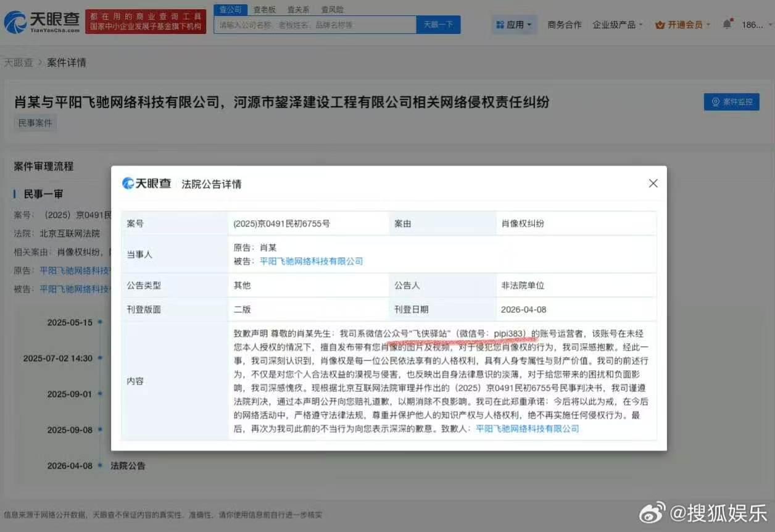Close the court announcement dialog

[x=653, y=183]
